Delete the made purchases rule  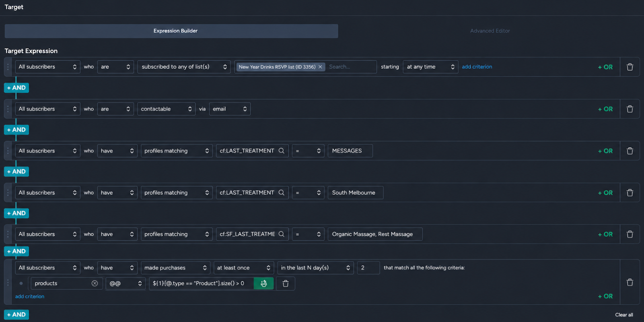630,282
